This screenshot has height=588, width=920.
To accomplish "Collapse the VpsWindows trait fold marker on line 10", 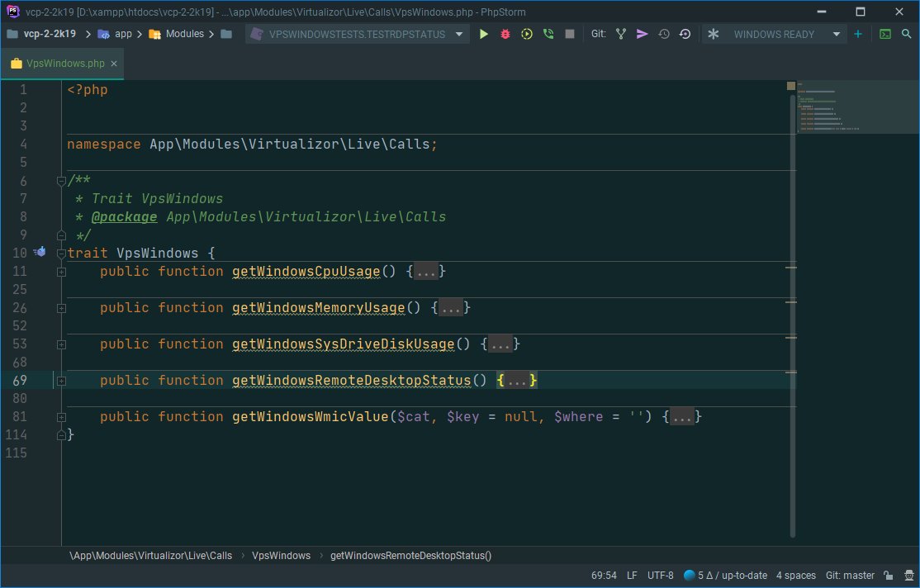I will pos(61,254).
